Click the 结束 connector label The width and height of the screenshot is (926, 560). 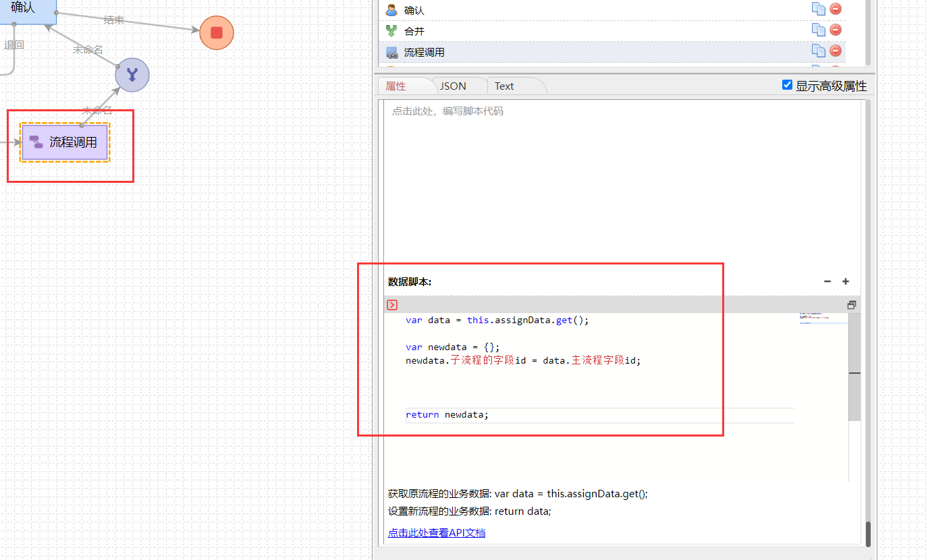click(114, 20)
